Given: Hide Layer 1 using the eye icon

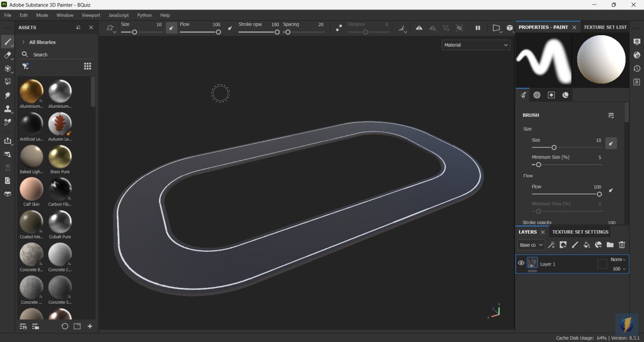Looking at the screenshot, I should [x=521, y=263].
